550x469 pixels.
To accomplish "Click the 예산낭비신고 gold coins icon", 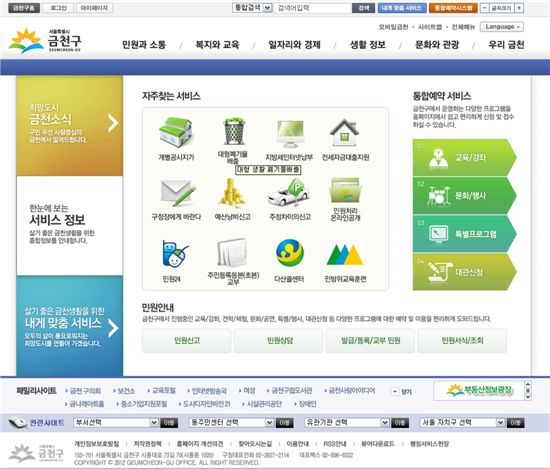I will [232, 192].
